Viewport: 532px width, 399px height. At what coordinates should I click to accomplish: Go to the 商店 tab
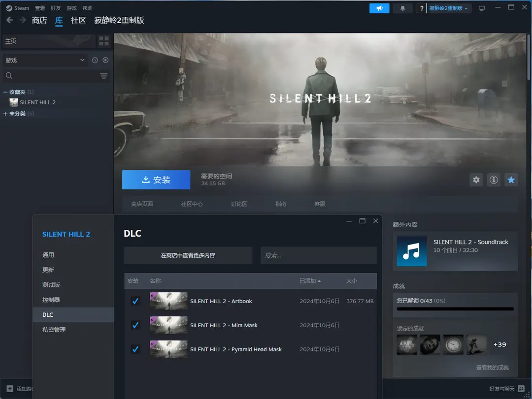point(39,20)
